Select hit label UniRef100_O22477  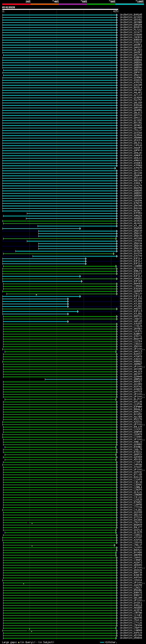point(131,32)
